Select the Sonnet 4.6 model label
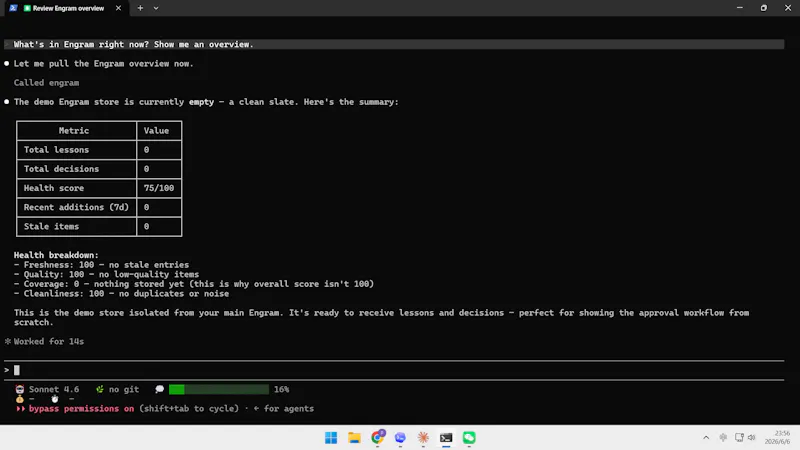The image size is (800, 450). coord(54,389)
